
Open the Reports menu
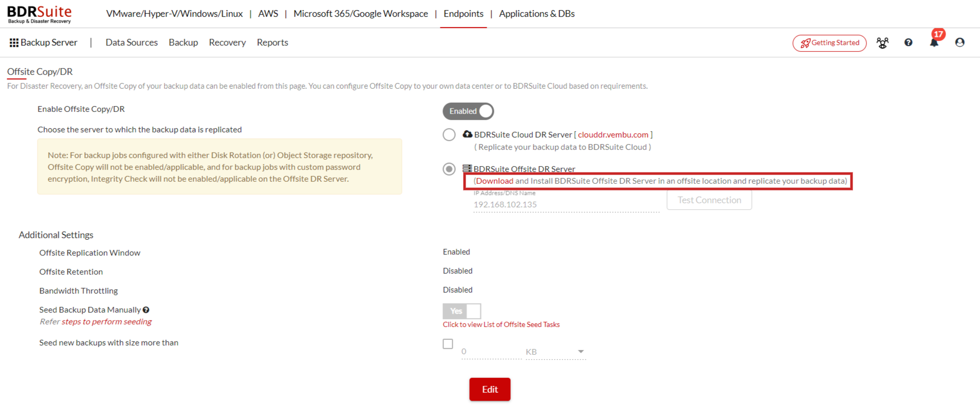(x=272, y=43)
